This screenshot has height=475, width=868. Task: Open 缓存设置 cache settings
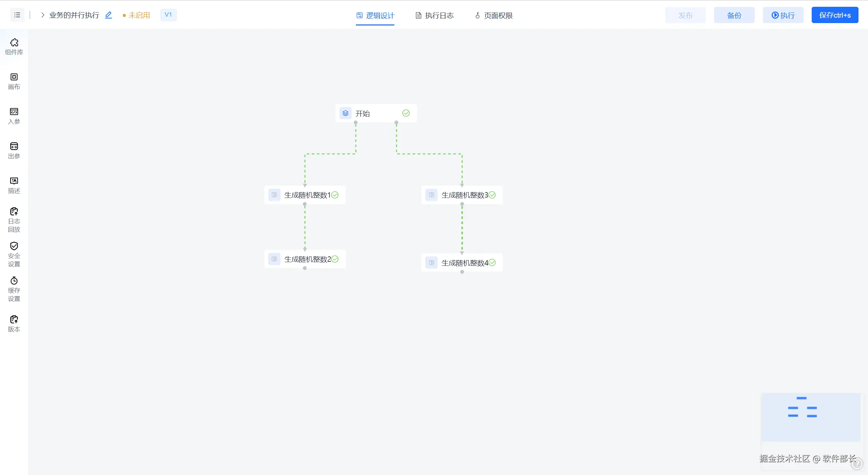tap(14, 289)
